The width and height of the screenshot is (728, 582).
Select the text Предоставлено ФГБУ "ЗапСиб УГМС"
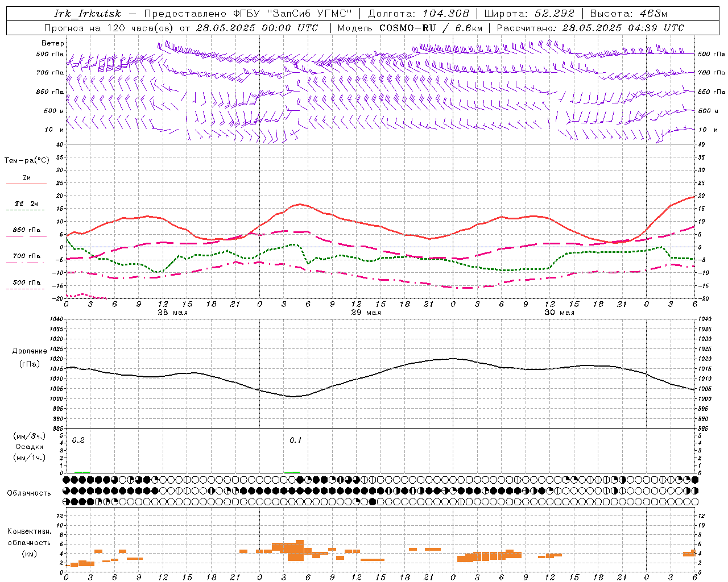[x=248, y=14]
